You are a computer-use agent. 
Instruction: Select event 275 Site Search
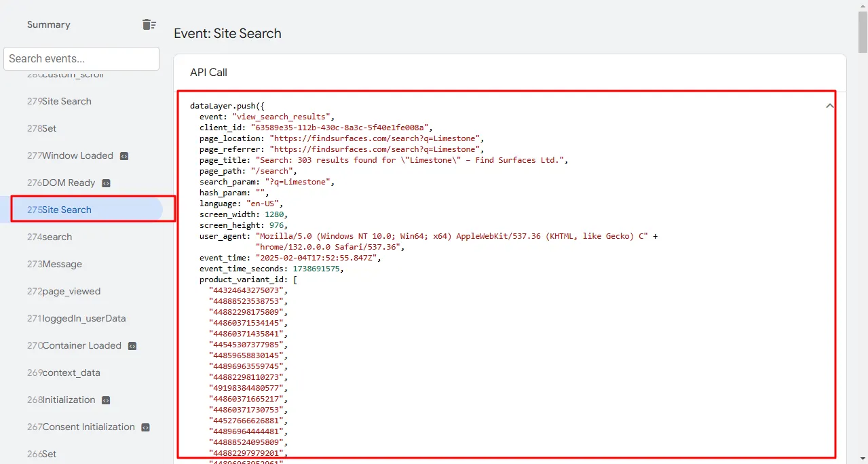pyautogui.click(x=81, y=210)
